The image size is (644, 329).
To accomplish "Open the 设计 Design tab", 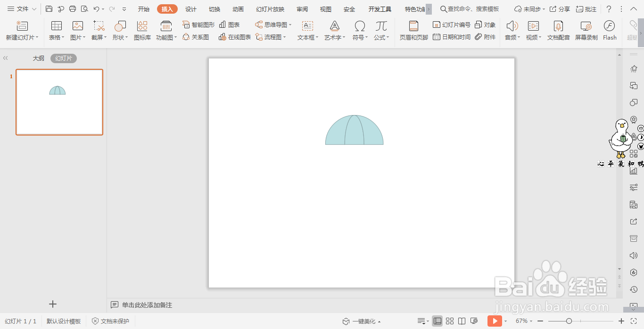I will pyautogui.click(x=191, y=9).
